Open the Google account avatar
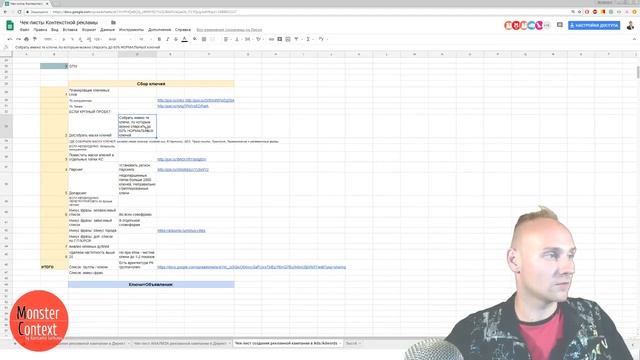Image resolution: width=640 pixels, height=360 pixels. tap(631, 25)
